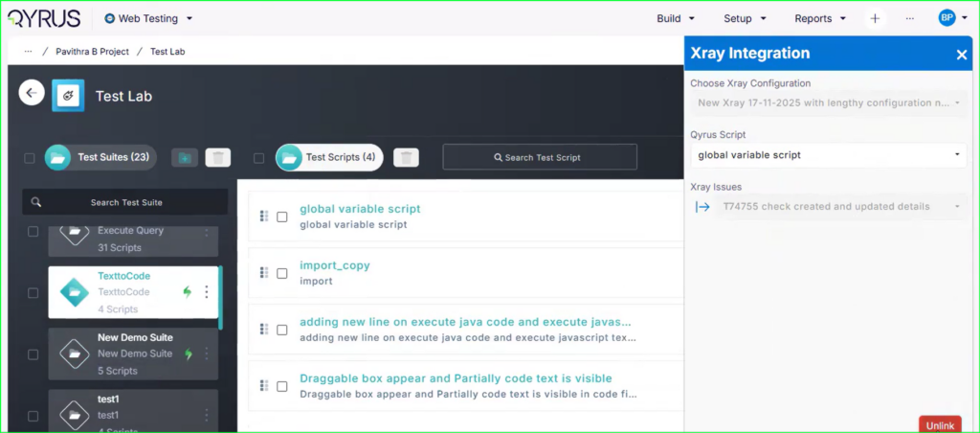The height and width of the screenshot is (433, 980).
Task: Check the Draggable box script checkbox
Action: 282,387
